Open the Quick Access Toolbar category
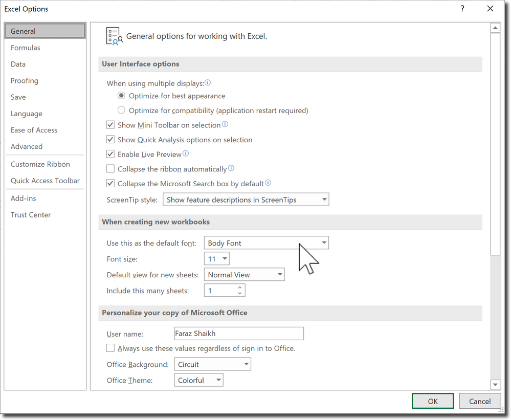 point(45,181)
